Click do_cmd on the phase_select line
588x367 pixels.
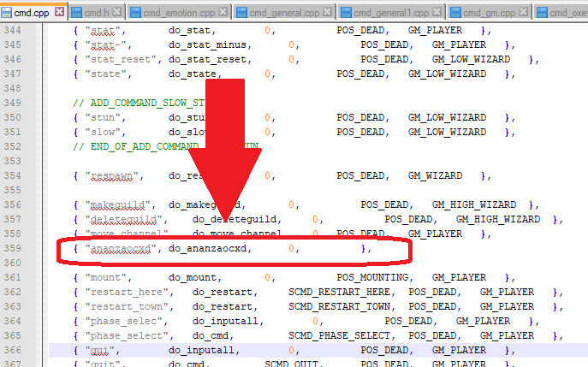210,335
